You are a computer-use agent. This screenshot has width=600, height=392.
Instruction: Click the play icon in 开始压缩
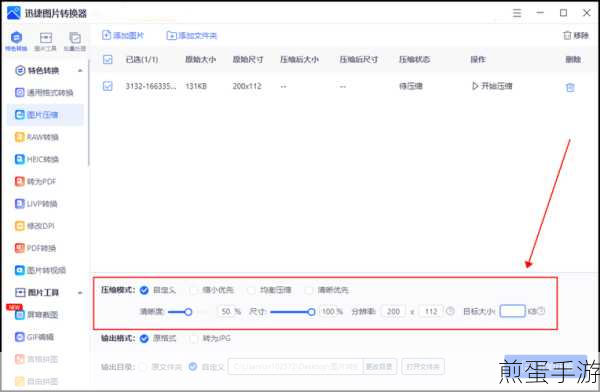pyautogui.click(x=475, y=86)
